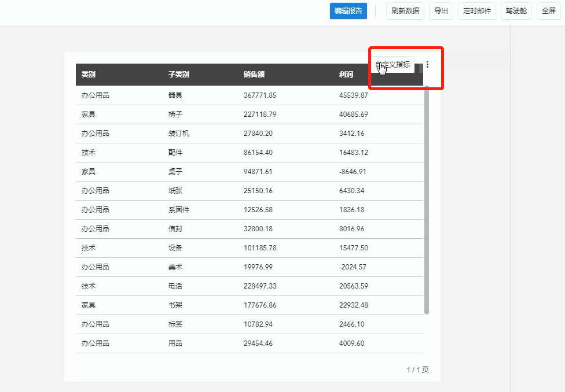Click the 1 / 1 页 page indicator
Viewport: 565px width, 392px height.
(x=417, y=370)
